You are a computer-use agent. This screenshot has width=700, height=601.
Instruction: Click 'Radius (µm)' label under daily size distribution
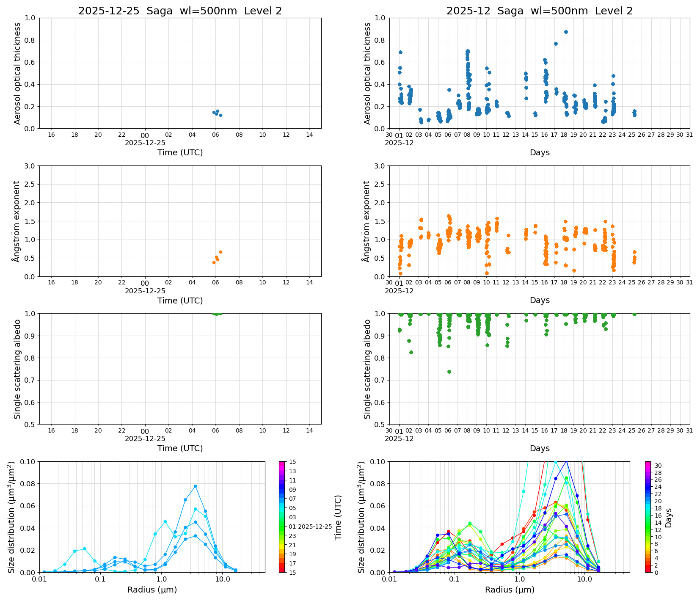coord(152,590)
